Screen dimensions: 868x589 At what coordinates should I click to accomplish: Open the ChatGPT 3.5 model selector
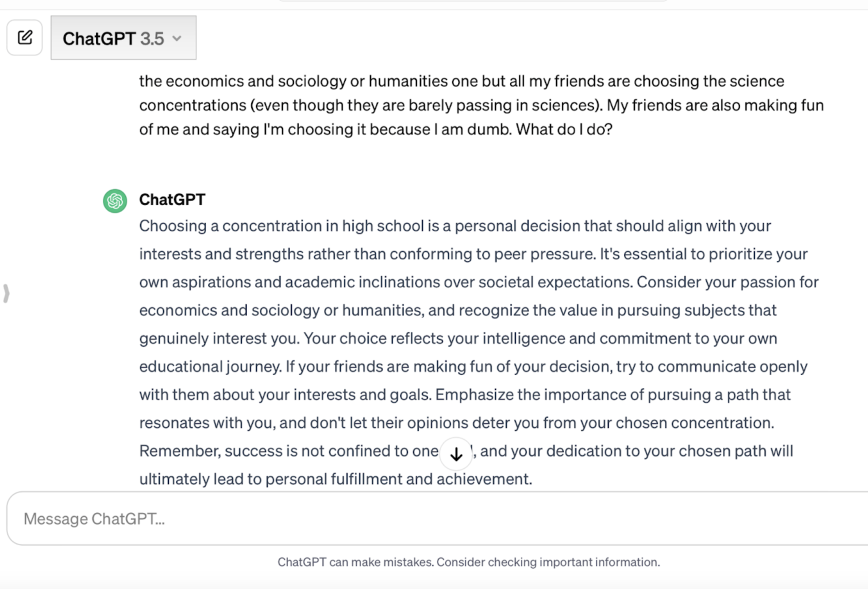[x=123, y=38]
